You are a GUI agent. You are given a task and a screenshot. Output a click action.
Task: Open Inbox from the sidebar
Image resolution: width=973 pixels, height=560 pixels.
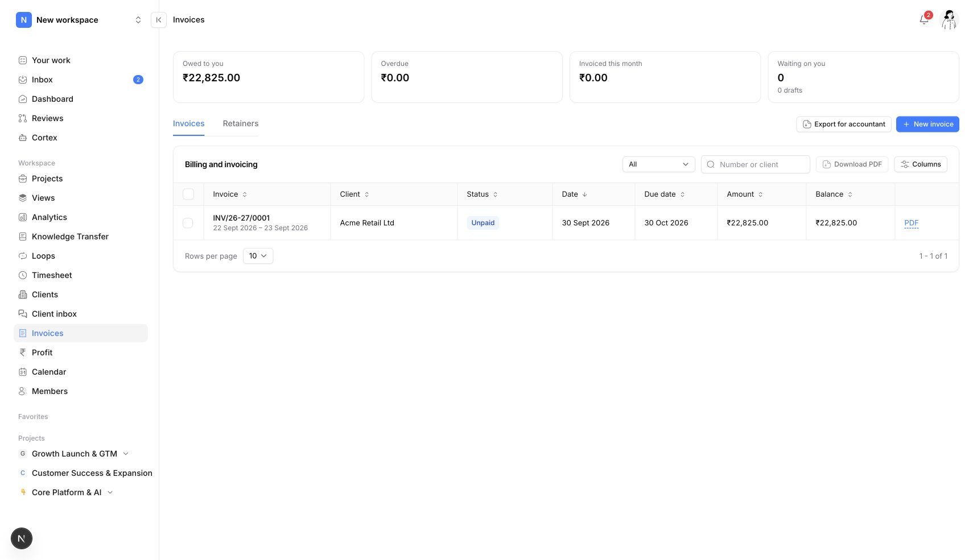81,80
